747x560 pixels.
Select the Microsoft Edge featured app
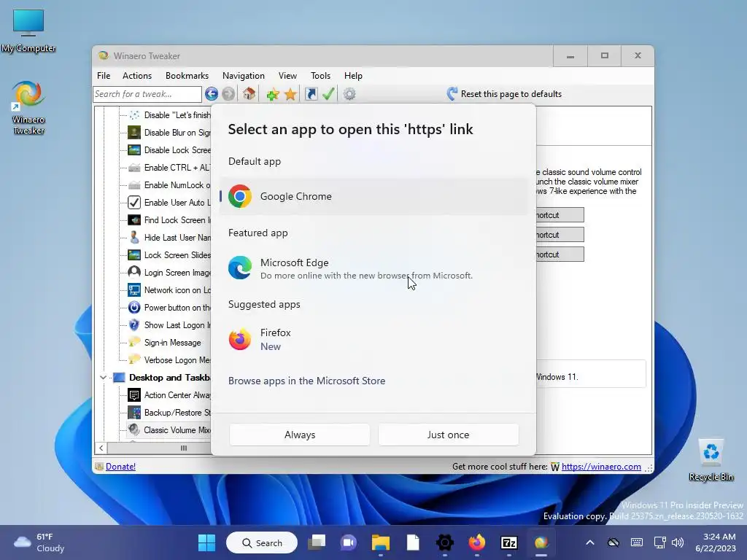pyautogui.click(x=374, y=268)
